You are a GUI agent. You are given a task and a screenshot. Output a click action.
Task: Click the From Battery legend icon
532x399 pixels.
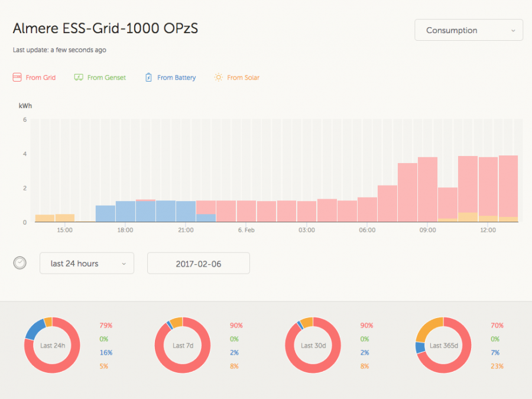[149, 77]
